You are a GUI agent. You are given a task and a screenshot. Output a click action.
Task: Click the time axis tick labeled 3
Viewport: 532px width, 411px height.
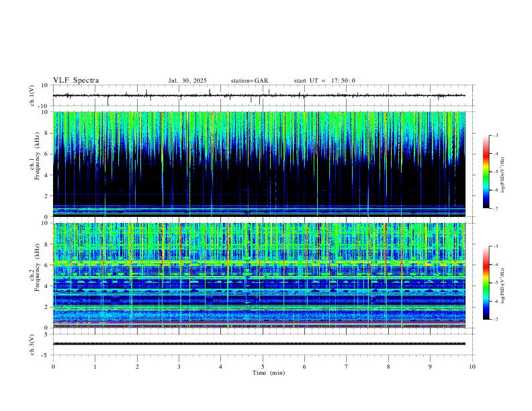tap(179, 367)
